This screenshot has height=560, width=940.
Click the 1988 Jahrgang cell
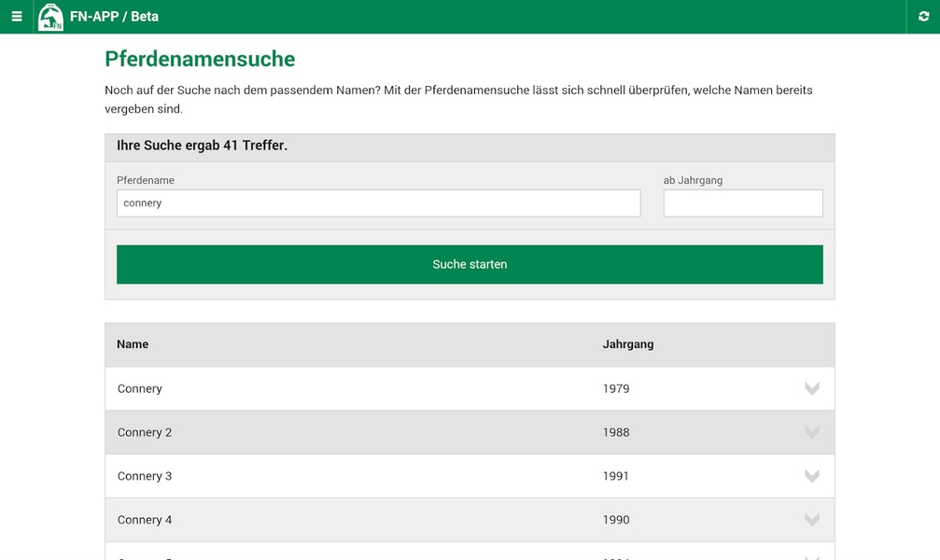pyautogui.click(x=616, y=432)
